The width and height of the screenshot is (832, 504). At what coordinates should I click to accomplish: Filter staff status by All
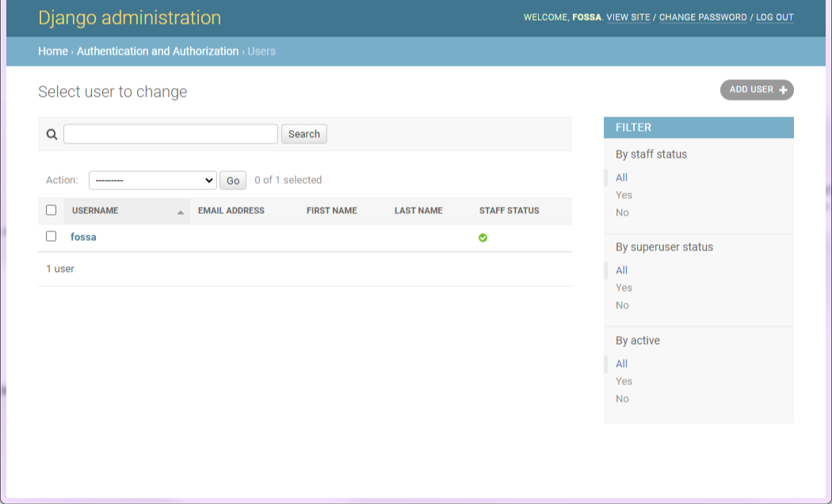[x=621, y=178]
